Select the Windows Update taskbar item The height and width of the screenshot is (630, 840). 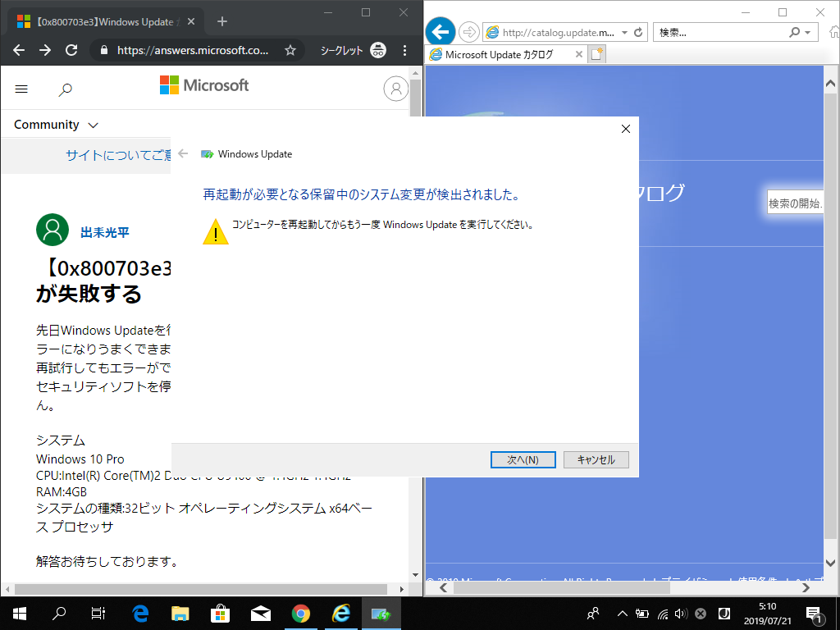pos(381,614)
